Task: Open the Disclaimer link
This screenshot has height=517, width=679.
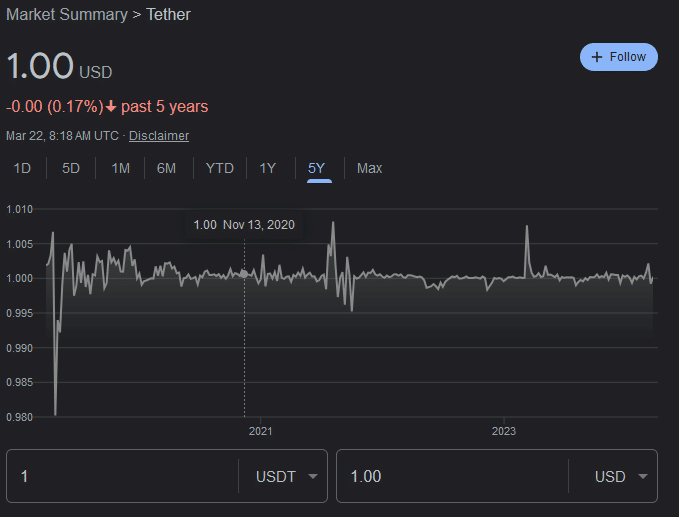Action: click(x=159, y=136)
